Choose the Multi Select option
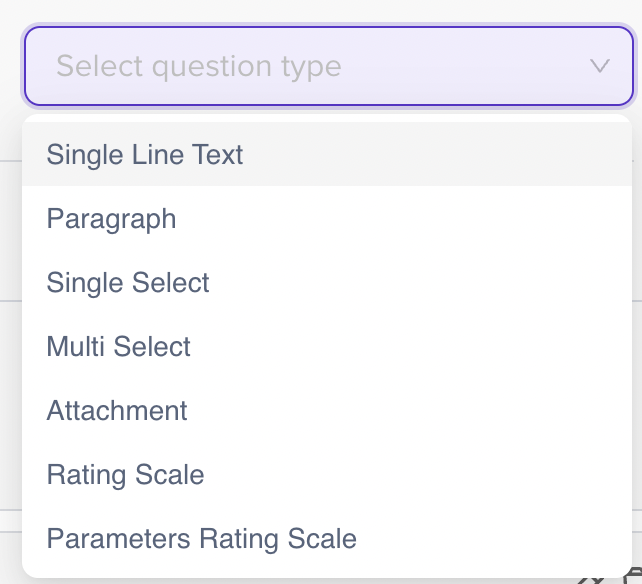 point(118,347)
